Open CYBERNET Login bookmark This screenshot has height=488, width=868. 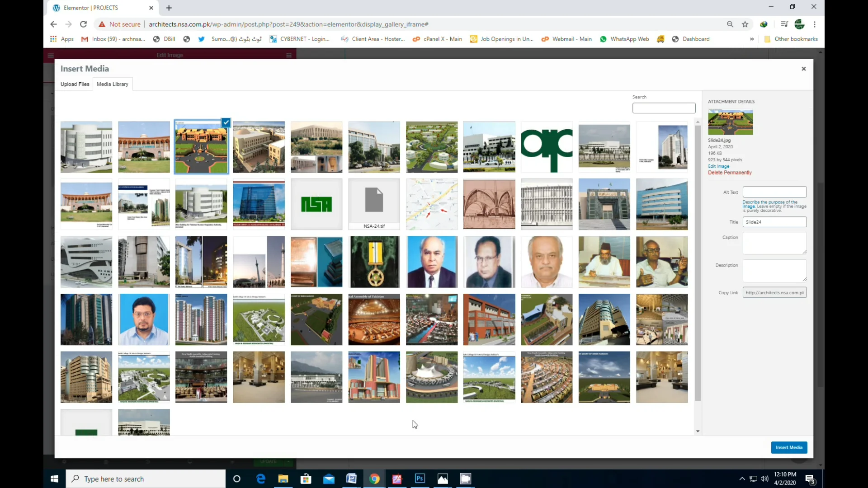pos(300,39)
